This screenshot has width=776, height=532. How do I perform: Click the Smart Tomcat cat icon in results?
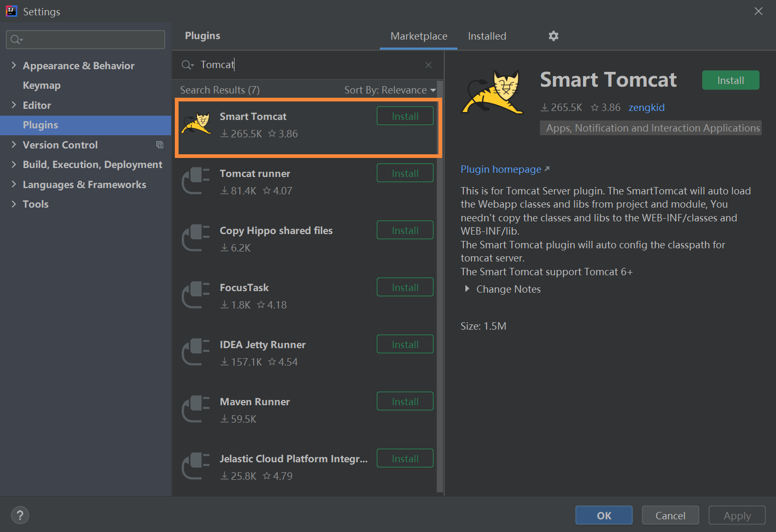click(196, 124)
